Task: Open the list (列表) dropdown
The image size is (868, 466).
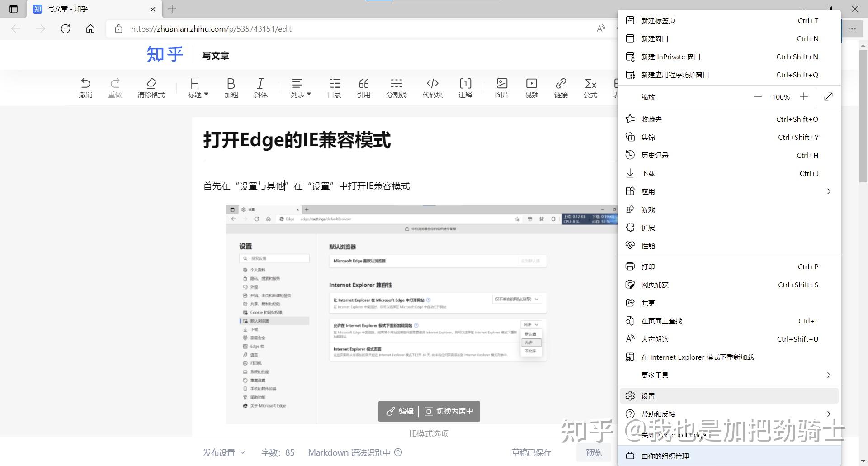Action: 301,88
